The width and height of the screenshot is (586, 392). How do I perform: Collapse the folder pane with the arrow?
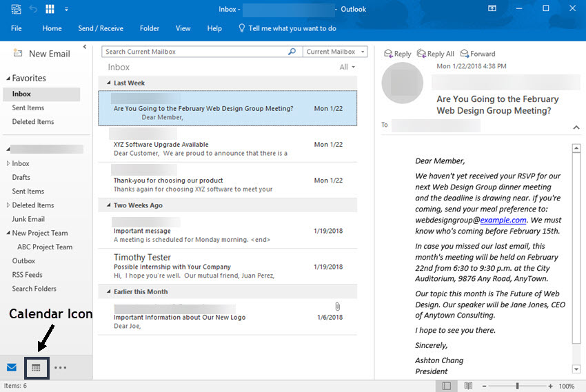click(x=85, y=47)
